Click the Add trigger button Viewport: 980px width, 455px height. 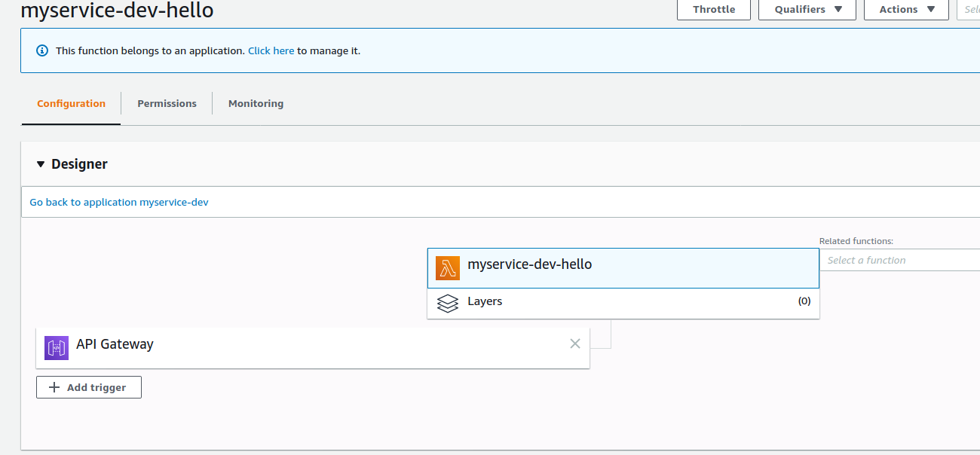(89, 387)
